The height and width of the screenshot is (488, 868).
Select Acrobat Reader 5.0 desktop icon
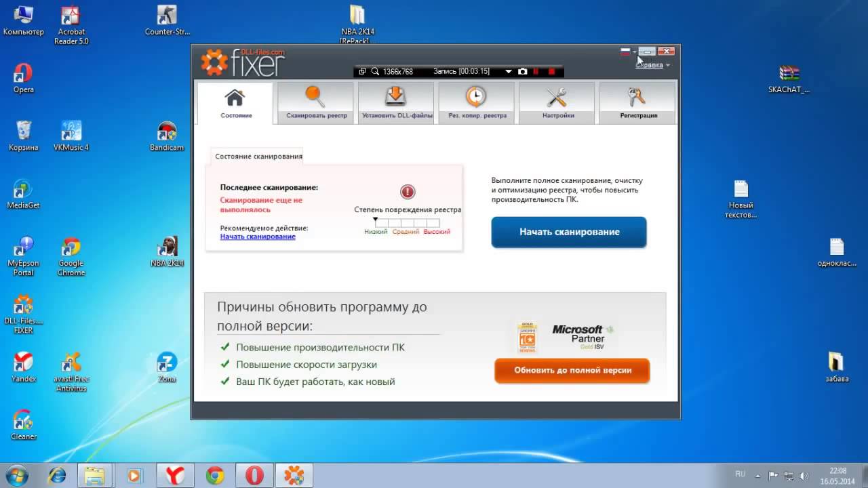coord(71,25)
